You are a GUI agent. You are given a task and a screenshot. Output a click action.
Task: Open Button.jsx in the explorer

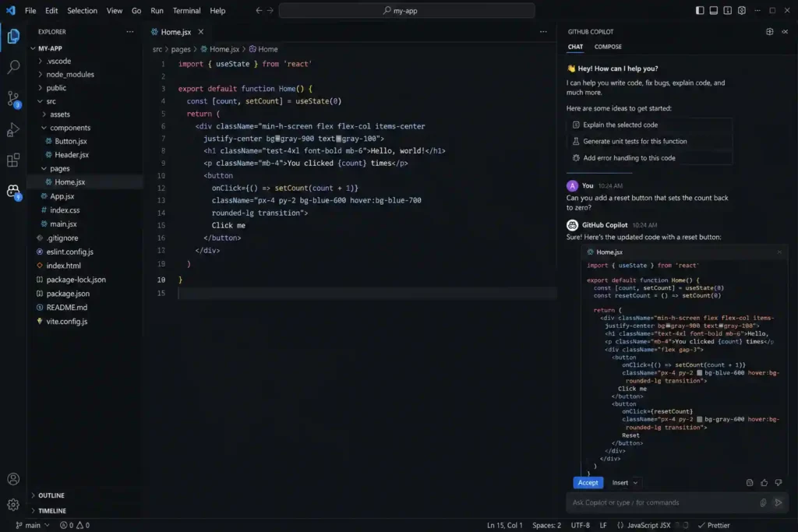coord(71,142)
